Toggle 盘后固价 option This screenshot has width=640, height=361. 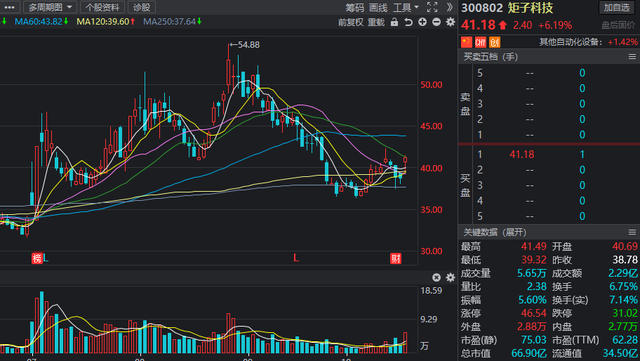618,25
